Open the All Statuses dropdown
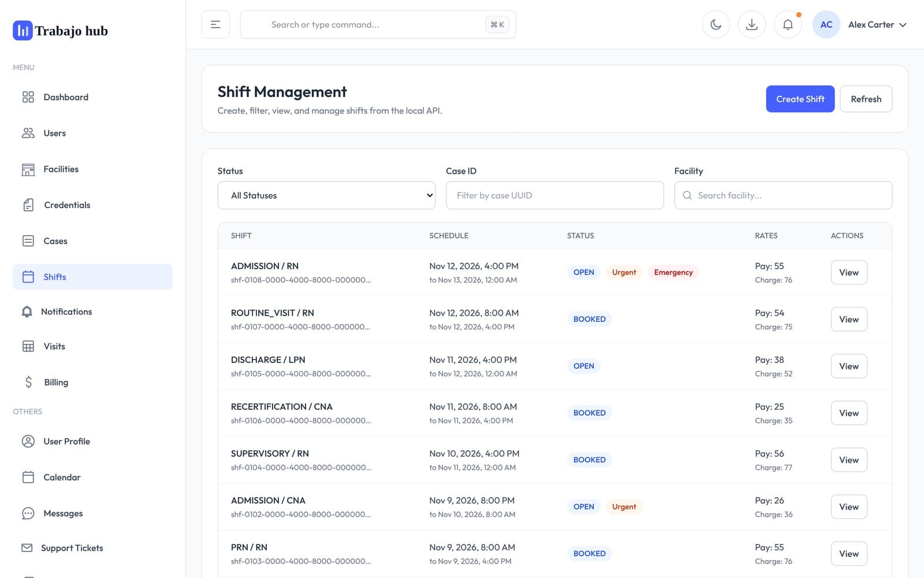The width and height of the screenshot is (924, 578). [x=326, y=195]
